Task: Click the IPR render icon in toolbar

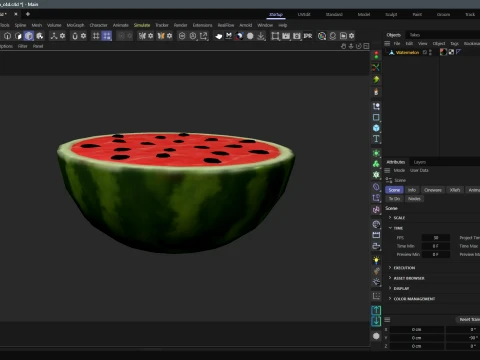Action: 308,36
